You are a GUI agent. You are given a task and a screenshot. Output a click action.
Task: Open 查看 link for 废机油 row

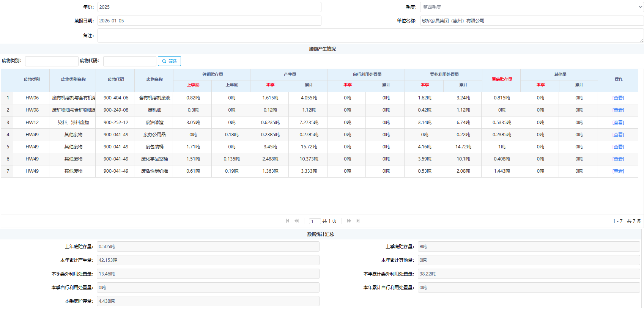coord(618,110)
